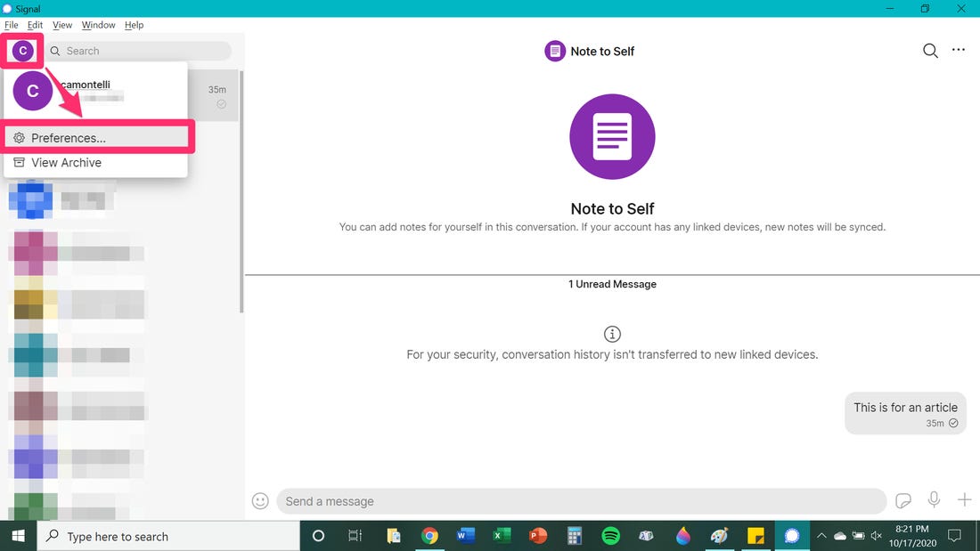The width and height of the screenshot is (980, 551).
Task: Click the purple C profile avatar at top
Action: click(23, 51)
